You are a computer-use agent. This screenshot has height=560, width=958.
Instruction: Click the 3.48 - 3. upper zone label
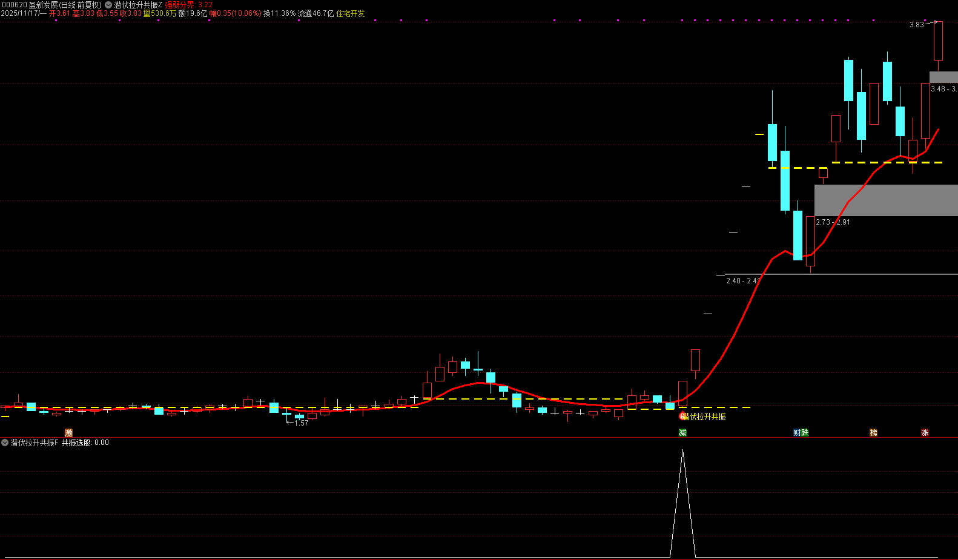pos(944,89)
